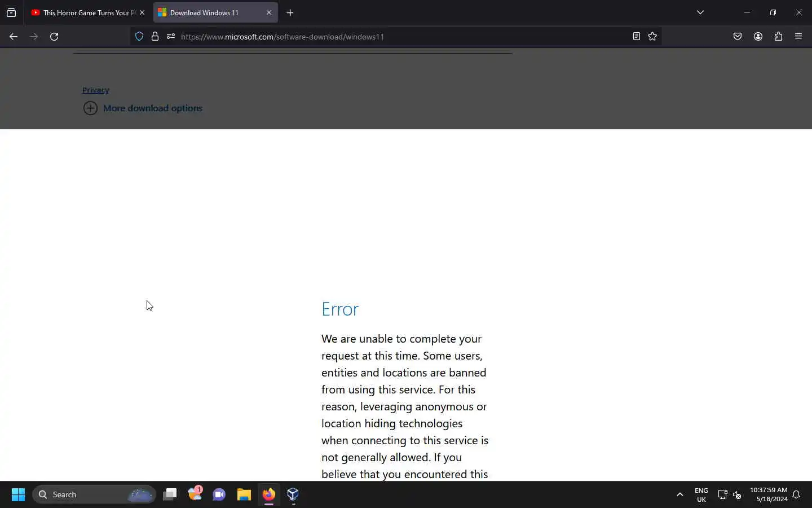Close the Download Windows 11 tab
812x508 pixels.
269,12
